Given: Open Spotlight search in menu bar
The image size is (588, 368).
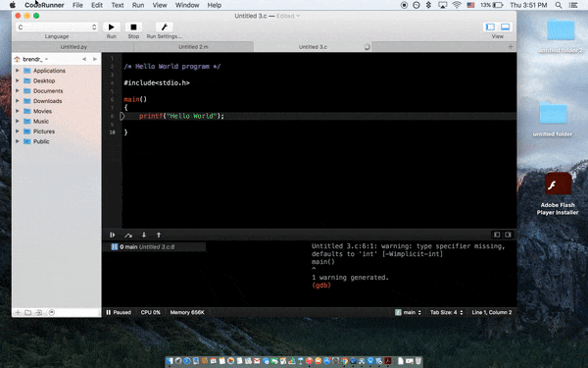Looking at the screenshot, I should [559, 5].
